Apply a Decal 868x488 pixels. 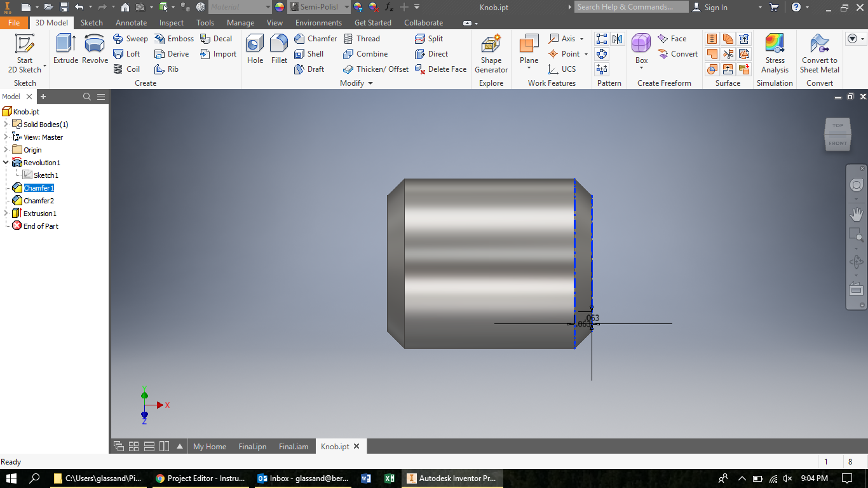point(216,39)
